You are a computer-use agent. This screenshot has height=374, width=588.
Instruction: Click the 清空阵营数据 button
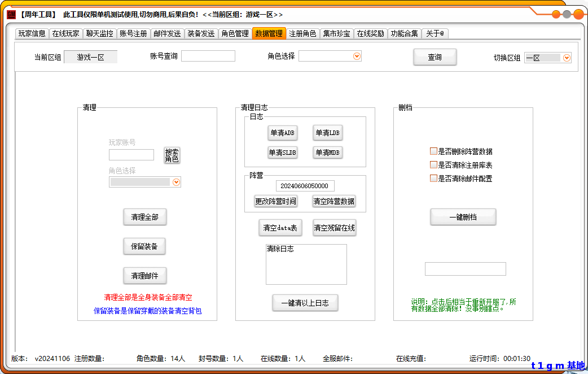pos(334,201)
